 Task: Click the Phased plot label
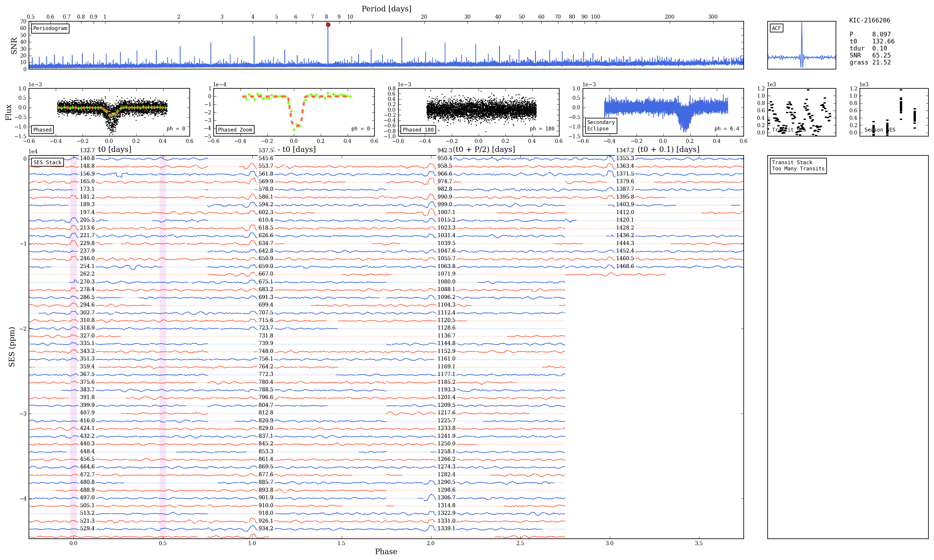tap(42, 129)
